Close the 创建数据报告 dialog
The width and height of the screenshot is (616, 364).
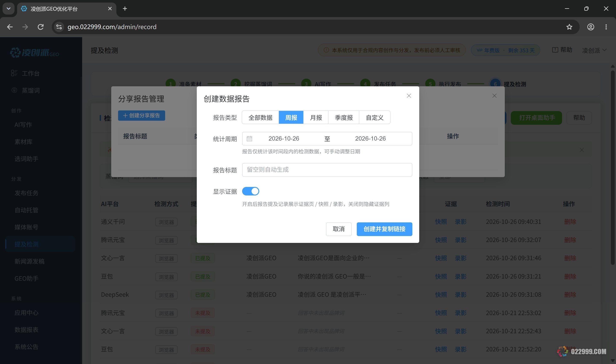click(x=409, y=96)
